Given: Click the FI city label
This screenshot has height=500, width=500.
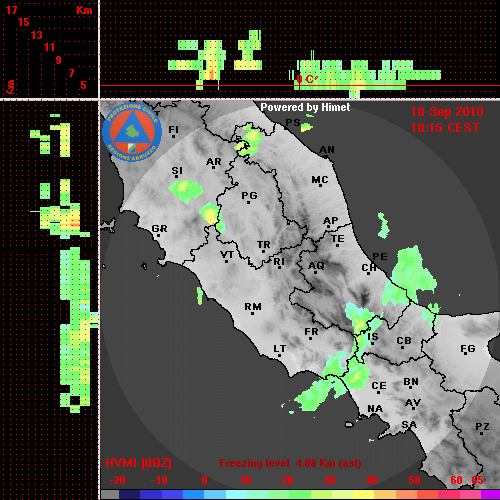Looking at the screenshot, I should click(x=174, y=129).
